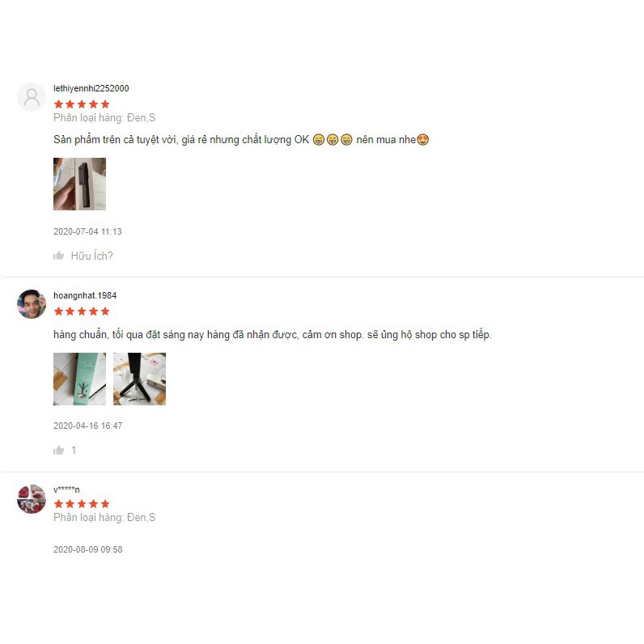Like hoangnhat.1984's review with thumbs-up

59,450
